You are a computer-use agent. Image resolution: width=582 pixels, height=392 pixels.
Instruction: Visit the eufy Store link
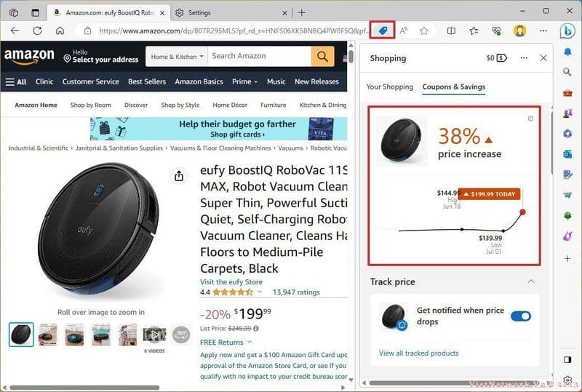pyautogui.click(x=231, y=281)
